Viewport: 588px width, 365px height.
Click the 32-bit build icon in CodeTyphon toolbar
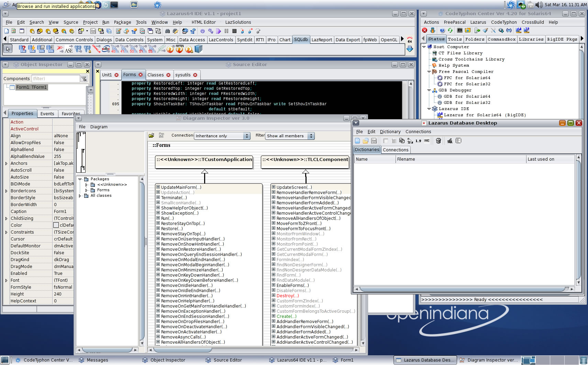point(526,30)
